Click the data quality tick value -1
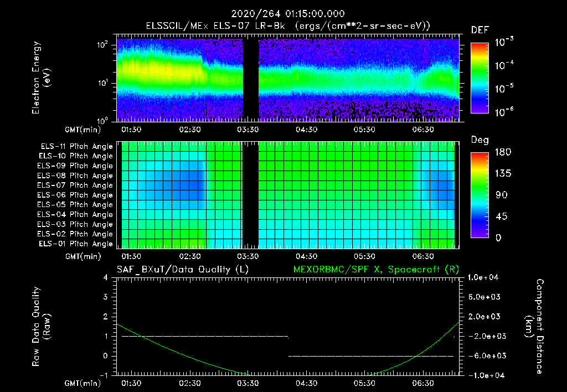567x392 pixels. point(104,375)
